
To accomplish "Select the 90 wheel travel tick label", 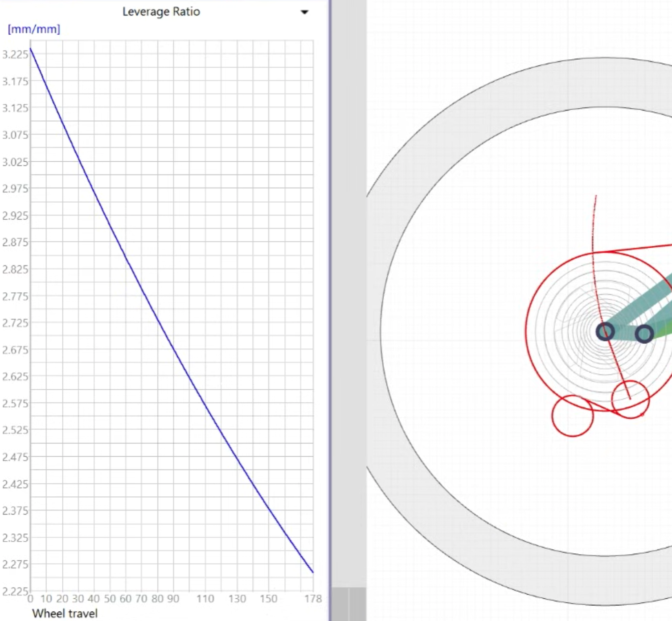I will click(173, 599).
